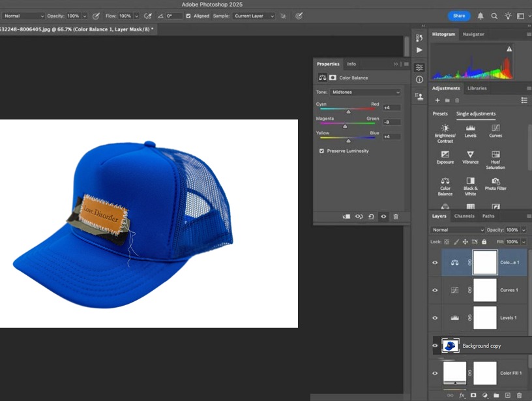The width and height of the screenshot is (532, 401).
Task: Switch to the Channels tab
Action: click(x=464, y=216)
